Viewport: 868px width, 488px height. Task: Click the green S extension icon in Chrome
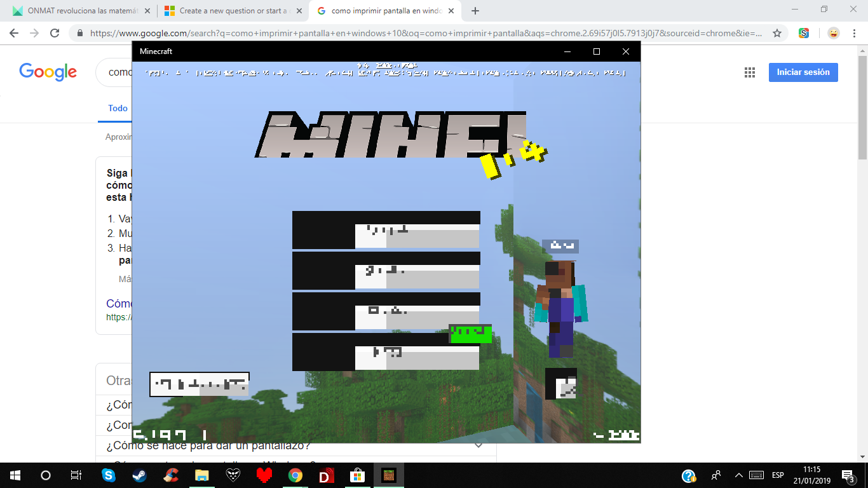804,33
